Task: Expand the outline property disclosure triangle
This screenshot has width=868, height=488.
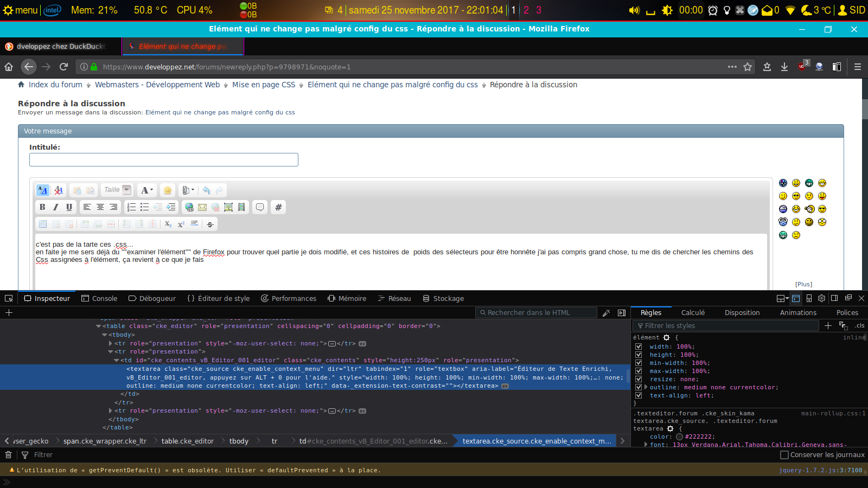Action: tap(646, 387)
